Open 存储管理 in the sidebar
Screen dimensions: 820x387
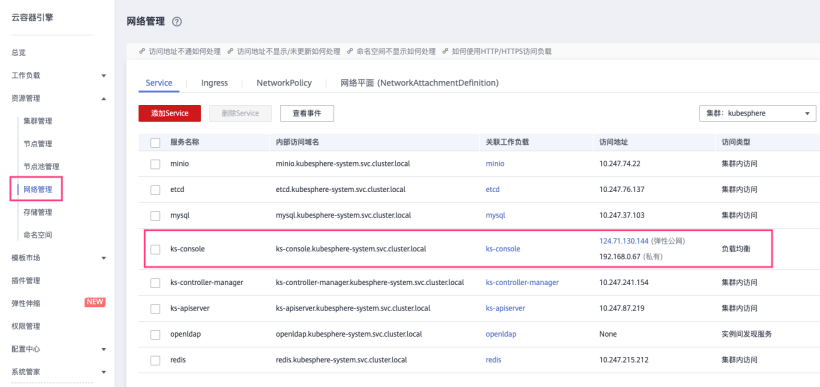38,212
